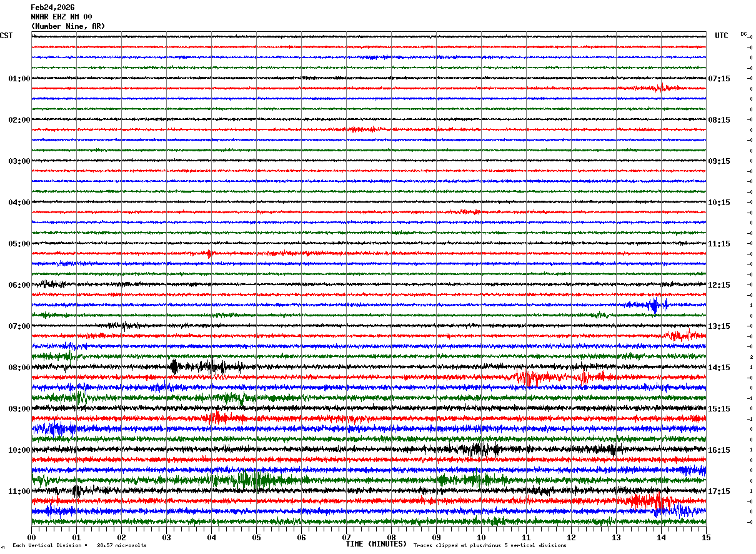Viewport: 756px width, 554px height.
Task: Click minute tick label 00 on axis
Action: click(31, 537)
